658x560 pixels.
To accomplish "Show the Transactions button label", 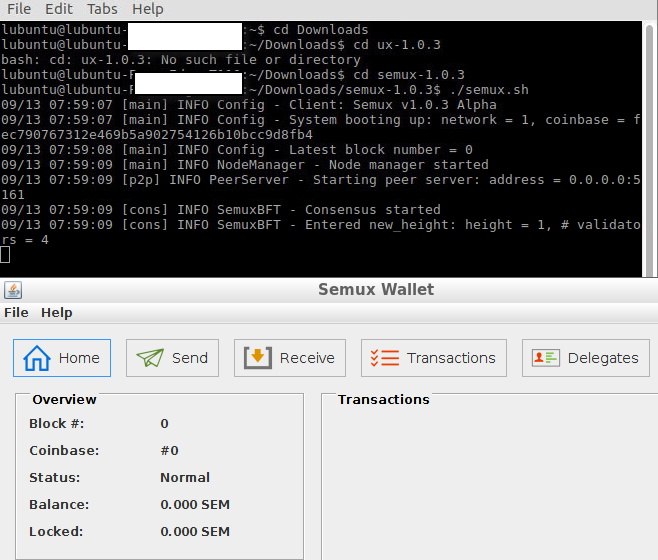I will click(451, 358).
